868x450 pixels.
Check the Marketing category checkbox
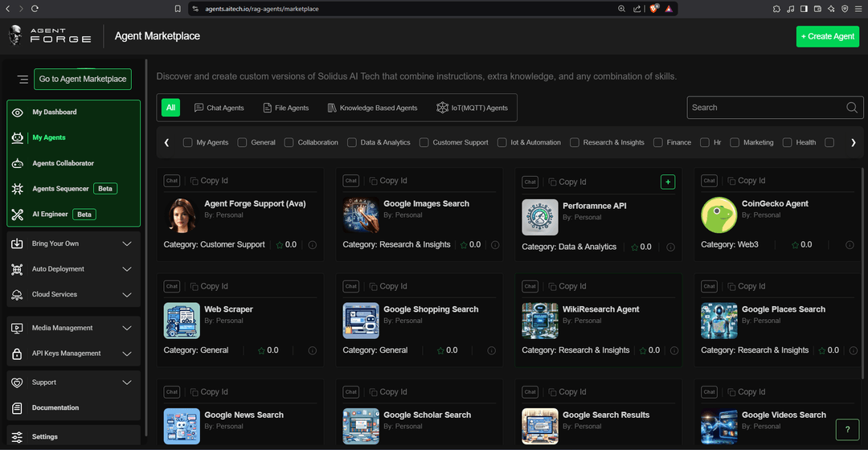tap(735, 143)
